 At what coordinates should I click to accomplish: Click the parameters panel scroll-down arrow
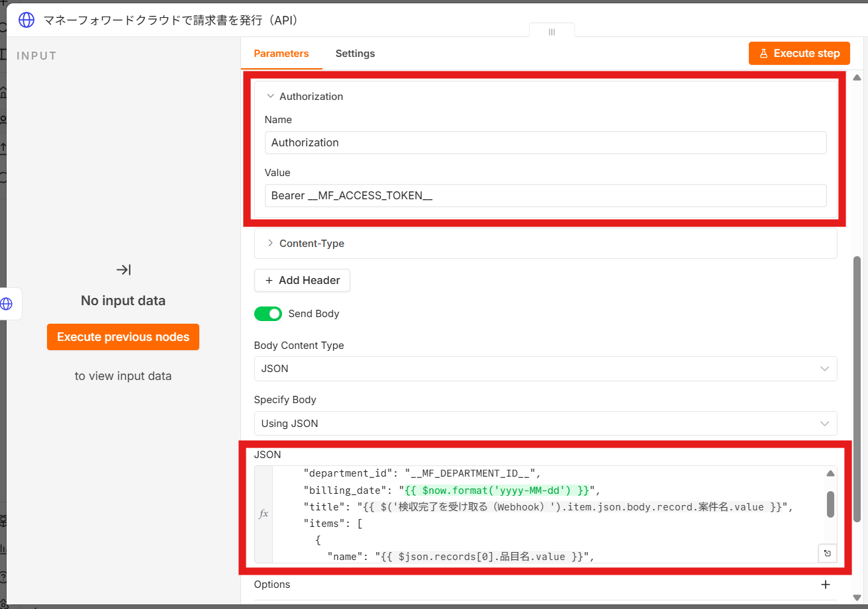click(x=857, y=598)
